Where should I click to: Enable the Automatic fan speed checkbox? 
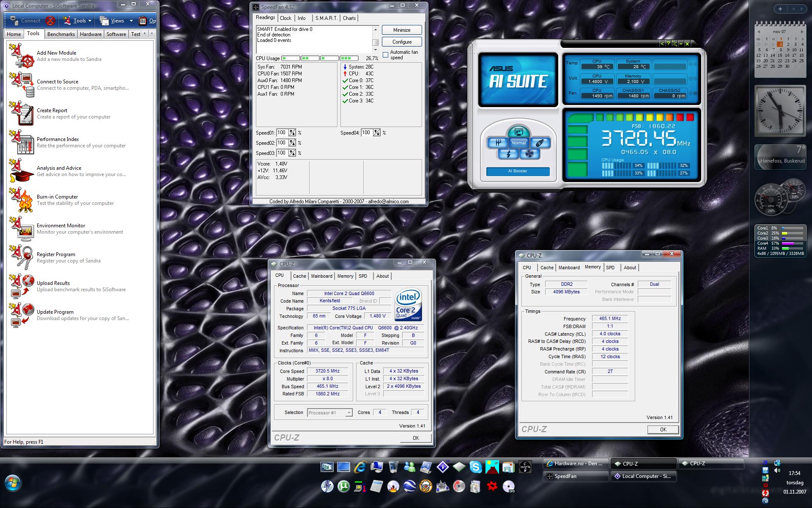click(x=385, y=55)
